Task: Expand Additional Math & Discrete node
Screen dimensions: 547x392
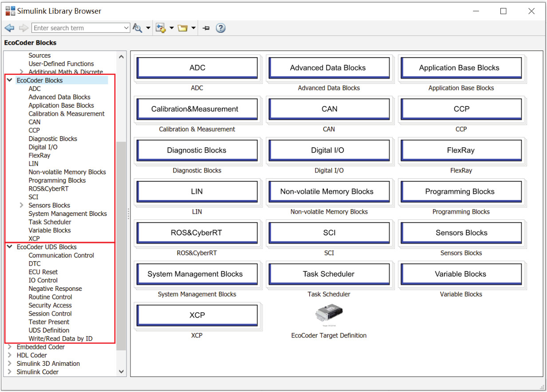Action: [x=21, y=72]
